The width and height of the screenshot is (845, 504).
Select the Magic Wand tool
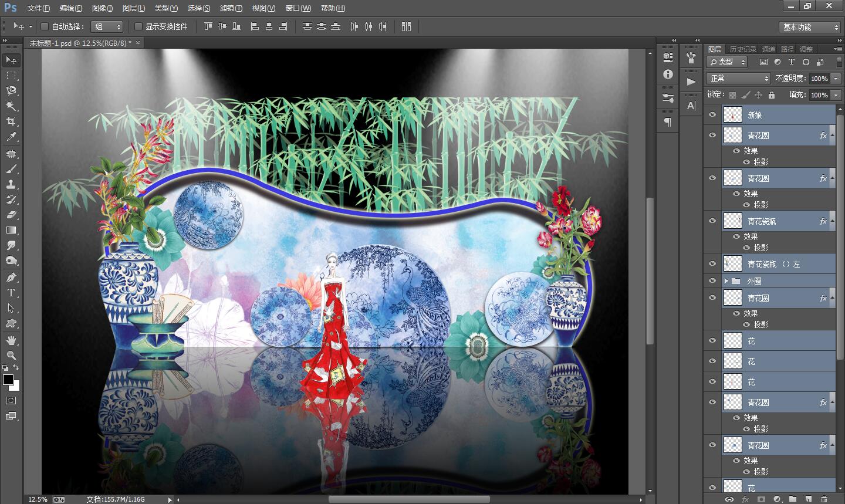[x=11, y=106]
